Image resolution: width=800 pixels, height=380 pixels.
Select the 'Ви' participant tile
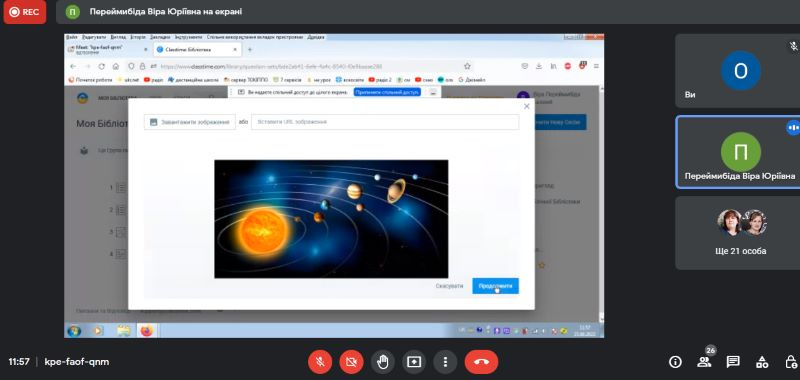(x=737, y=71)
